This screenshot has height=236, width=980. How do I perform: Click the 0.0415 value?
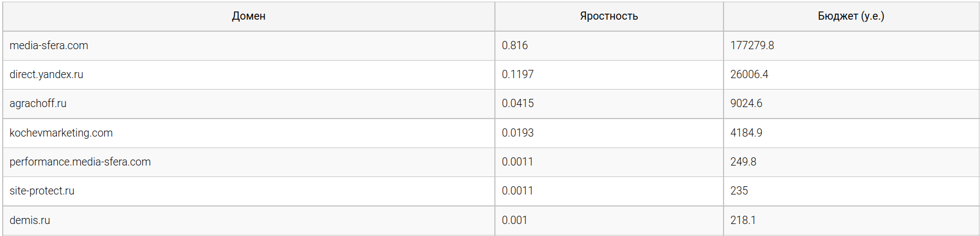tap(517, 103)
